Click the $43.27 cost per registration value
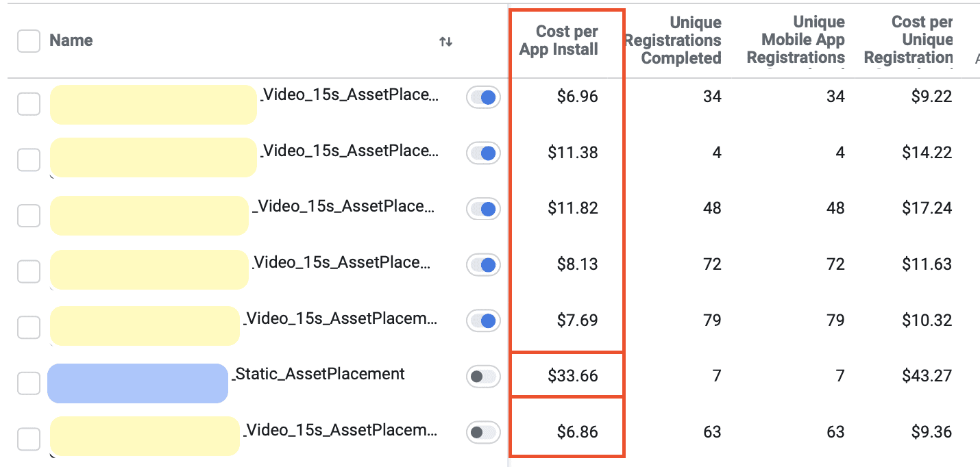 927,376
